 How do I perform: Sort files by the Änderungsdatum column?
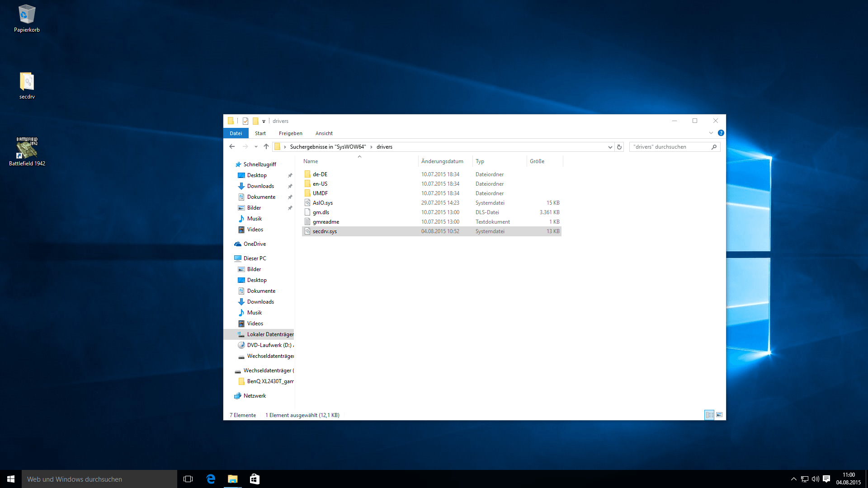(442, 161)
